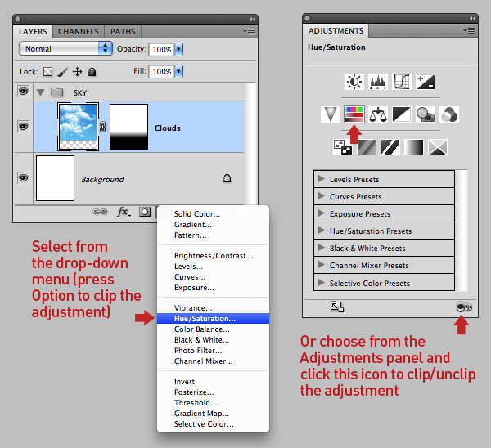Select the Layers tab

coord(33,32)
